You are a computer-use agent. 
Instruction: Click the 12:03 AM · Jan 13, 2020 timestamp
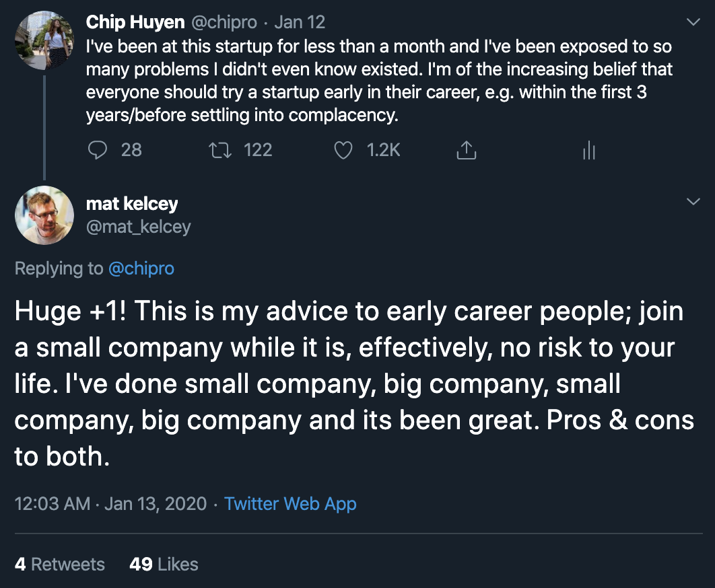click(x=111, y=504)
